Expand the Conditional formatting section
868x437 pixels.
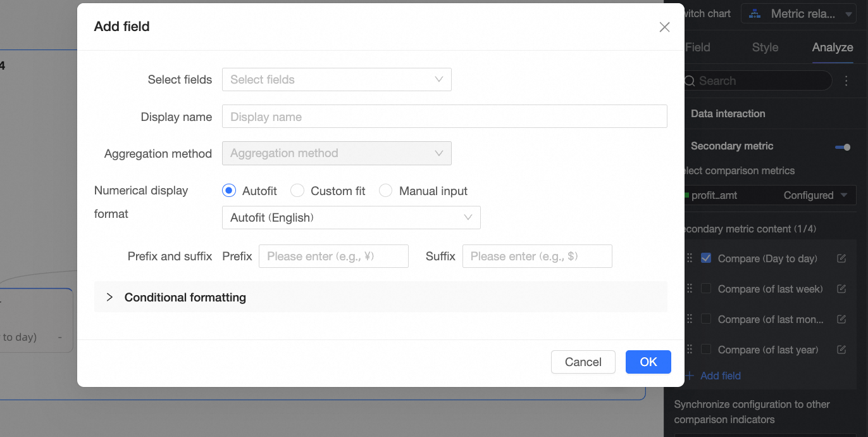coord(109,297)
